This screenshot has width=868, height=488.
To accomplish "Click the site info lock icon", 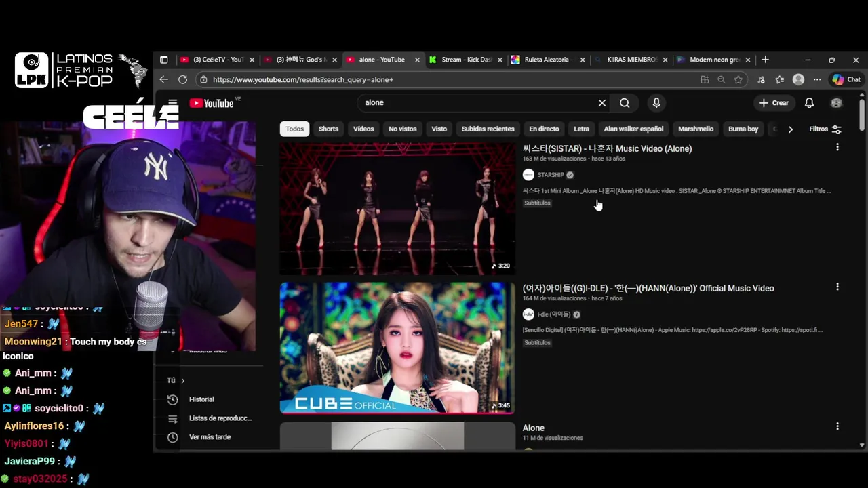I will (203, 79).
